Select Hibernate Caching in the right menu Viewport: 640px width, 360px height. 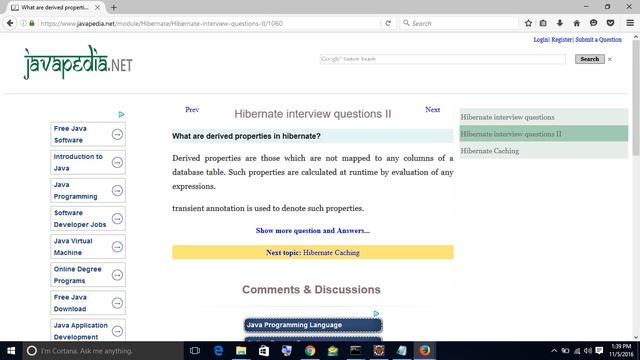point(544,151)
